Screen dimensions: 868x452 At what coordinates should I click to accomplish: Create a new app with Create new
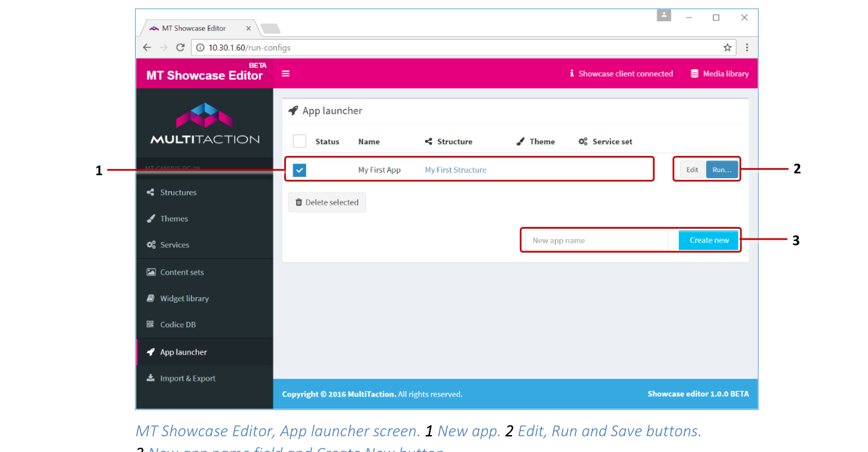pos(709,240)
